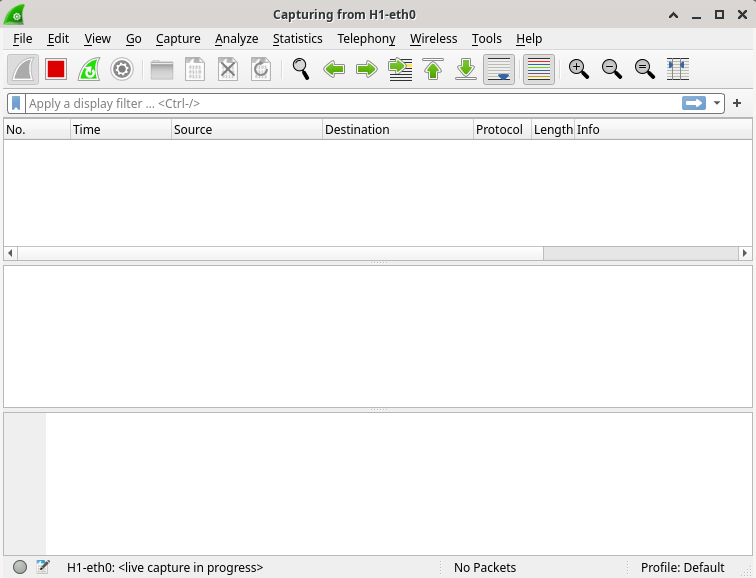The width and height of the screenshot is (756, 578).
Task: Open the Statistics menu
Action: tap(297, 39)
